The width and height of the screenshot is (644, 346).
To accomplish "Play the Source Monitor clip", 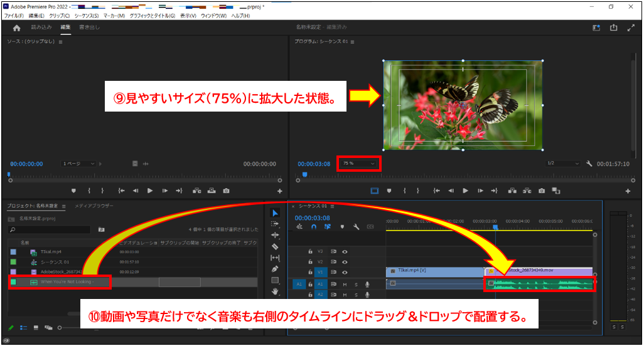I will [150, 191].
